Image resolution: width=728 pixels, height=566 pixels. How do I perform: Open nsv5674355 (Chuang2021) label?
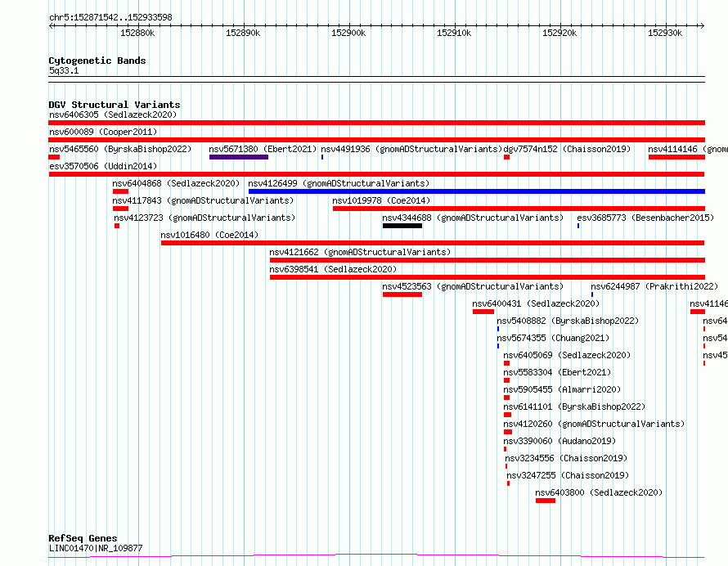coord(553,338)
